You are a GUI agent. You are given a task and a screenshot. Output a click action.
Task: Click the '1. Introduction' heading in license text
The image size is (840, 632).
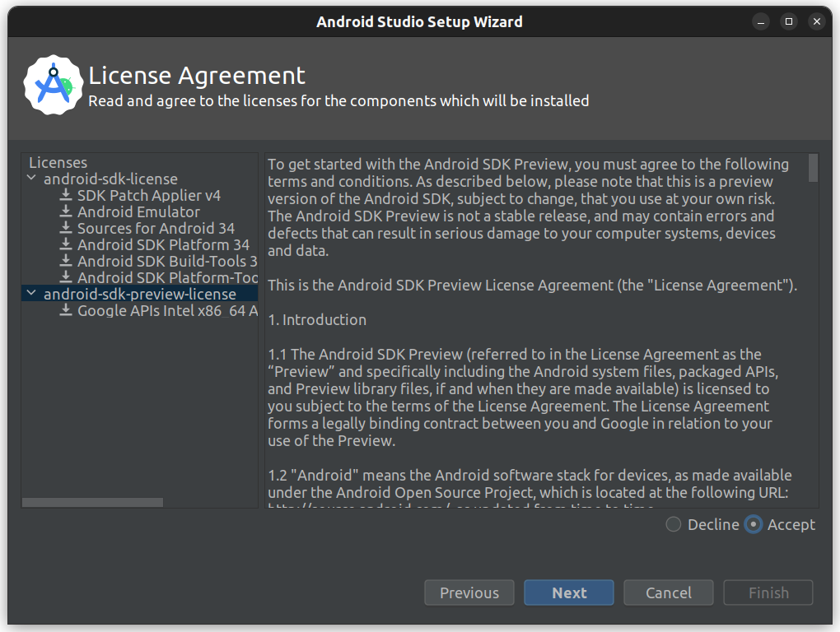pyautogui.click(x=317, y=319)
